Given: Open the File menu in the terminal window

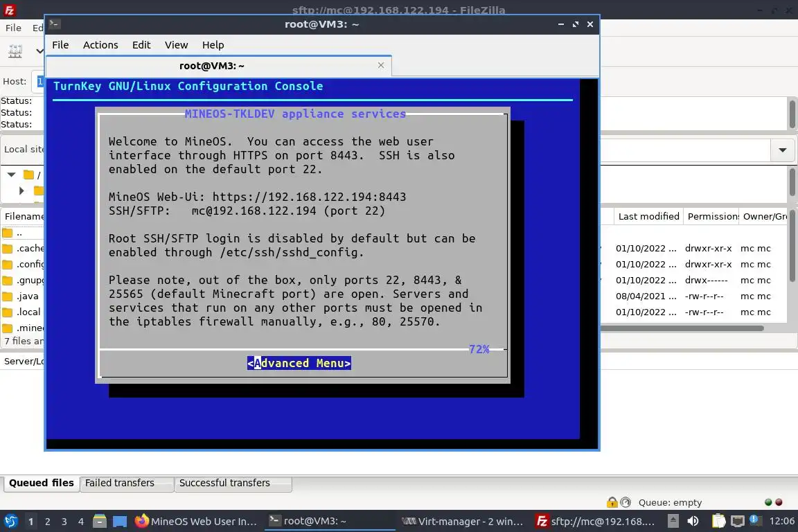Looking at the screenshot, I should coord(60,45).
